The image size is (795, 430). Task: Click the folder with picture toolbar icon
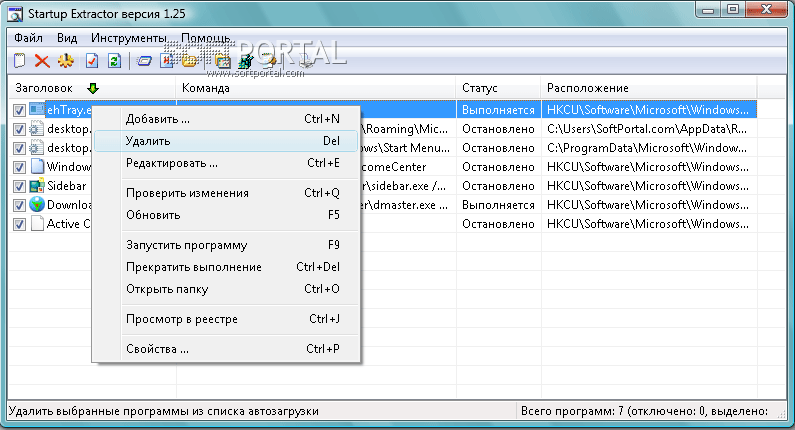pos(223,61)
